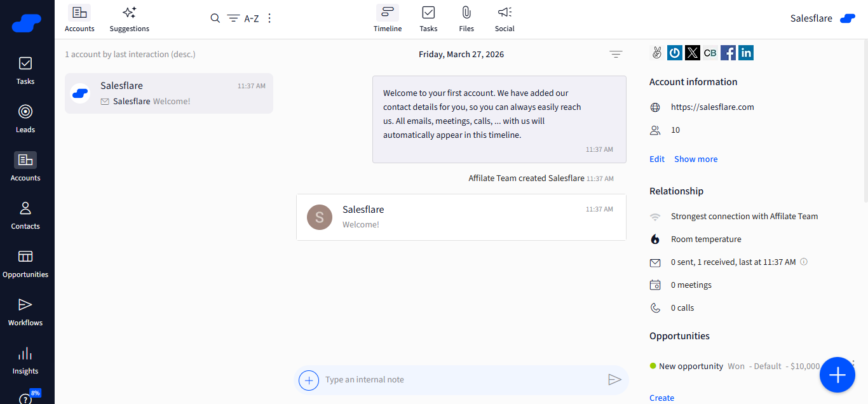Select the Salesflare account in the list

pyautogui.click(x=169, y=93)
